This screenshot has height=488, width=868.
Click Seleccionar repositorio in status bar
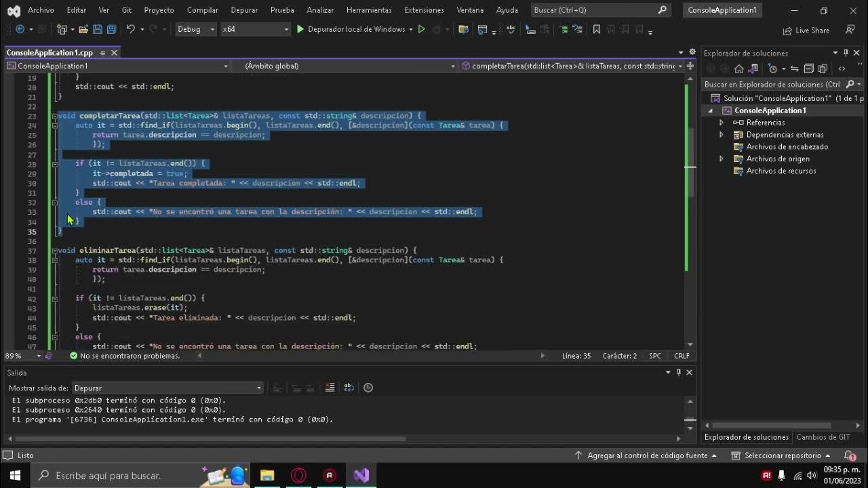pos(781,455)
